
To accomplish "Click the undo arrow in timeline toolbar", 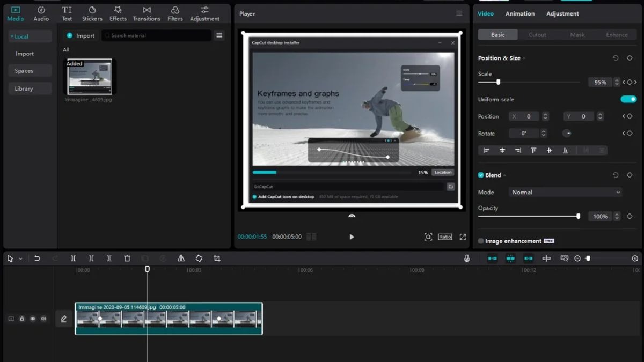I will point(37,258).
